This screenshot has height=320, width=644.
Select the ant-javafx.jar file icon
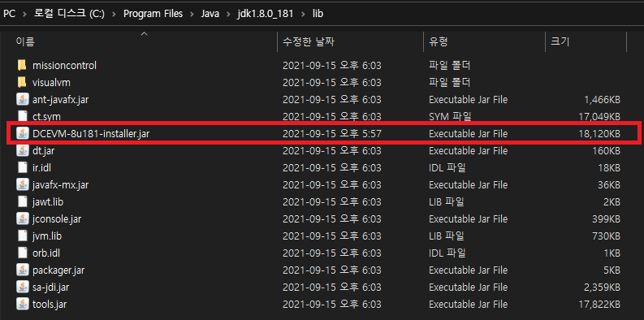coord(22,99)
